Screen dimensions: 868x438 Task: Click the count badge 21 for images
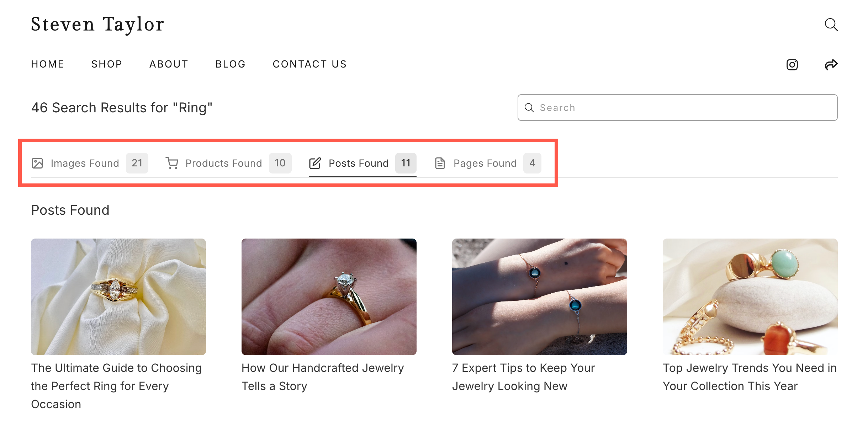point(137,163)
